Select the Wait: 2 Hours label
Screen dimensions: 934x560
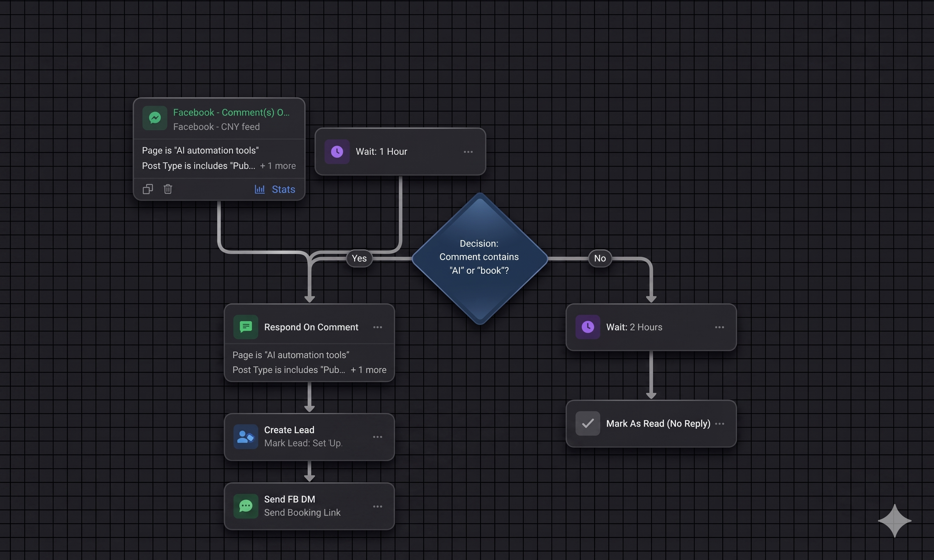tap(634, 327)
